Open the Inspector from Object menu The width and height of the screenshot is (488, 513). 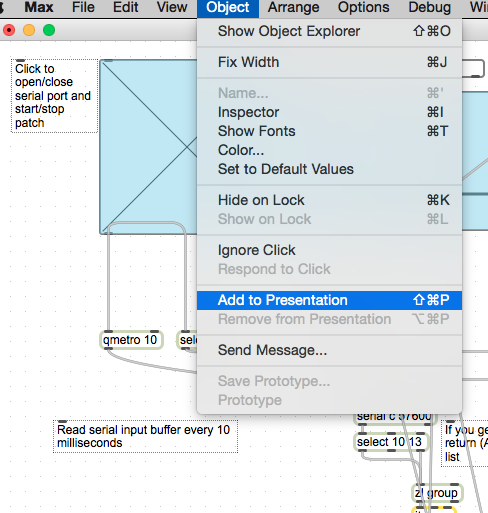tap(329, 112)
